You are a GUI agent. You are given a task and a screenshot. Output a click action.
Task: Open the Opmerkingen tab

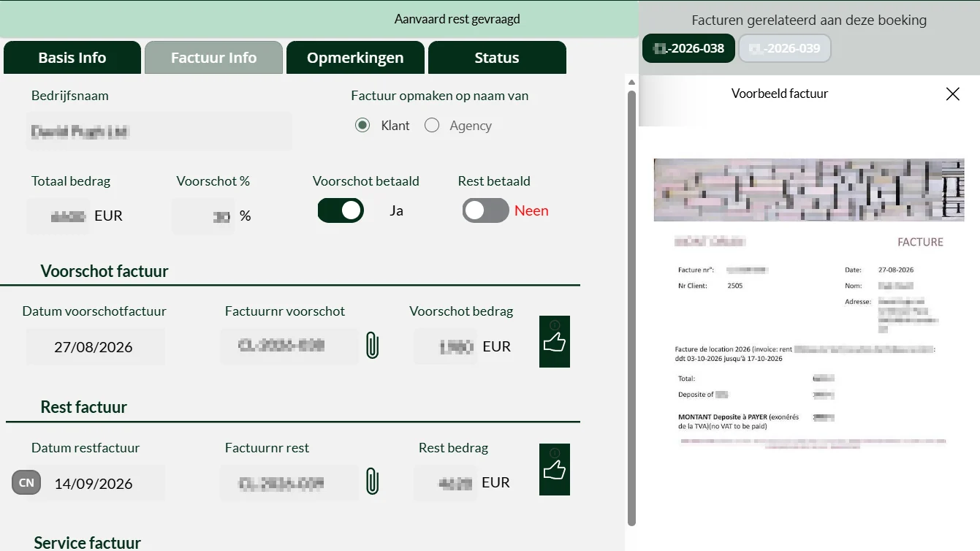[x=355, y=58]
